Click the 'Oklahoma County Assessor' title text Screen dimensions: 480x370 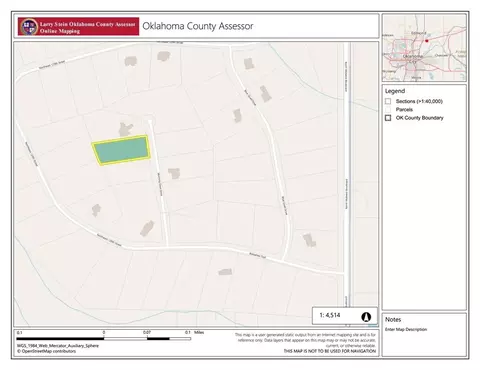click(x=198, y=26)
